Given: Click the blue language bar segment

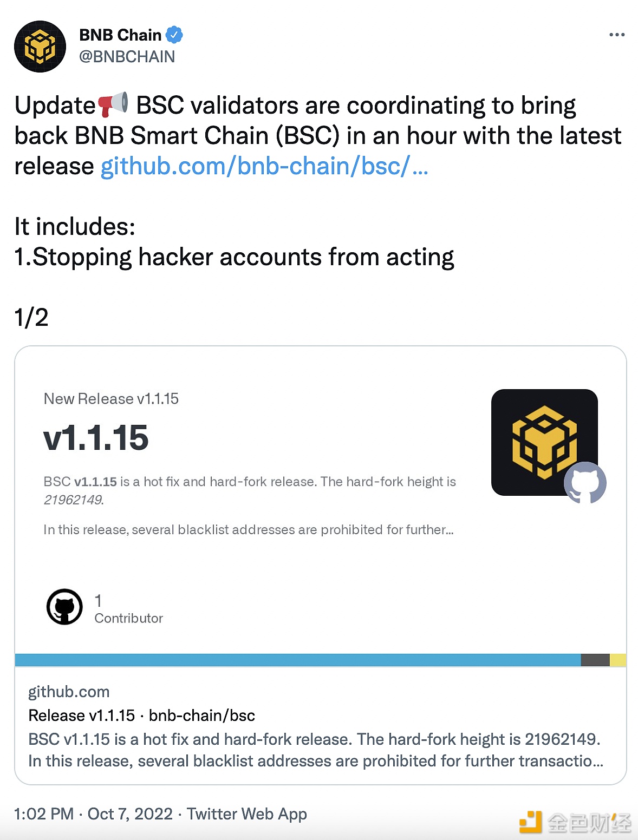Looking at the screenshot, I should pyautogui.click(x=298, y=660).
